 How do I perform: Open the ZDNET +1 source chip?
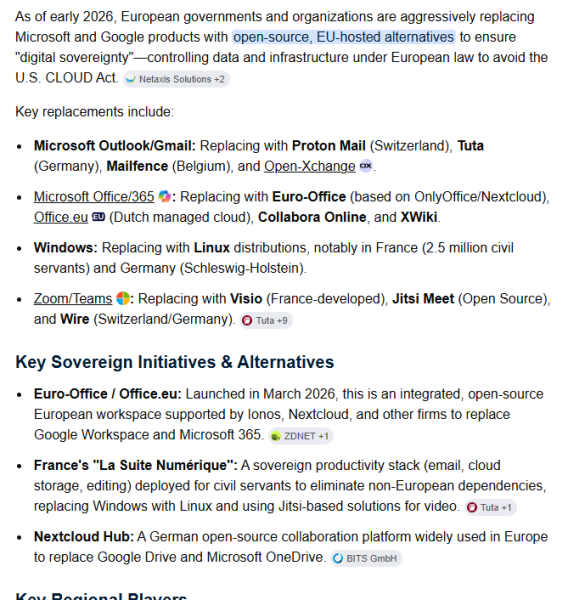point(301,436)
